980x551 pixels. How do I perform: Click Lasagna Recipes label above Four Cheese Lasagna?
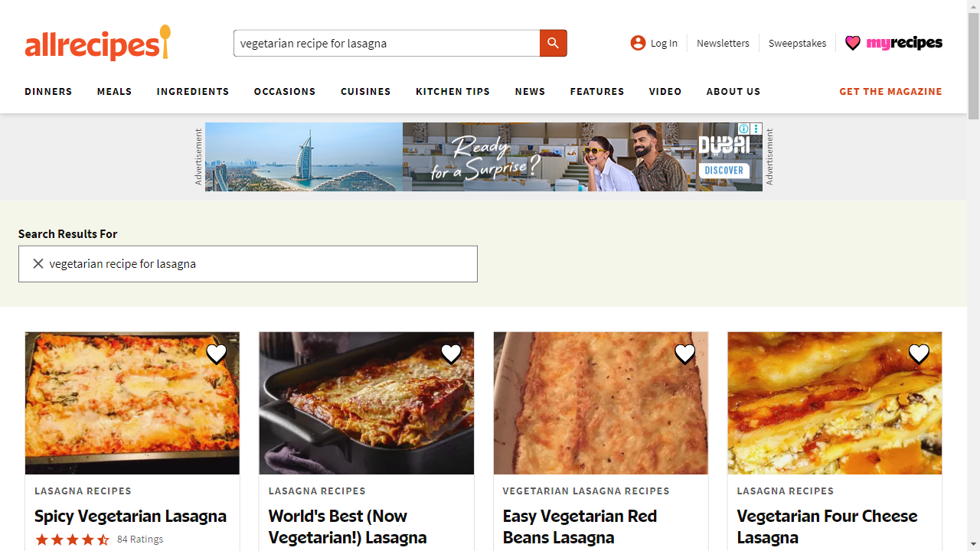786,491
